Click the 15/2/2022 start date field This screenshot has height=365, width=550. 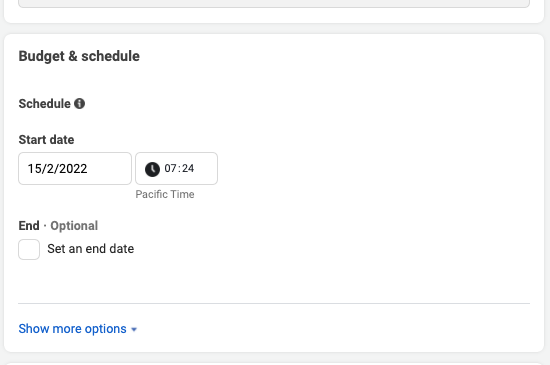click(x=75, y=168)
